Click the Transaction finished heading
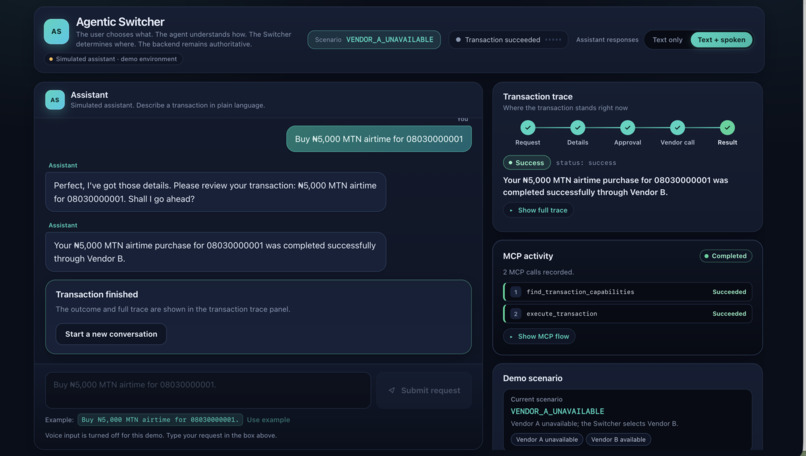Viewport: 806px width, 456px height. pos(97,295)
